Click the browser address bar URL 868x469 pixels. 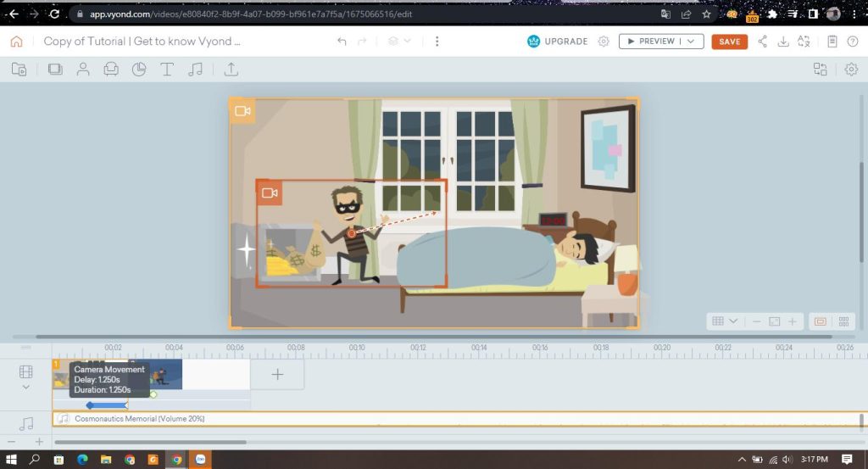[x=251, y=14]
